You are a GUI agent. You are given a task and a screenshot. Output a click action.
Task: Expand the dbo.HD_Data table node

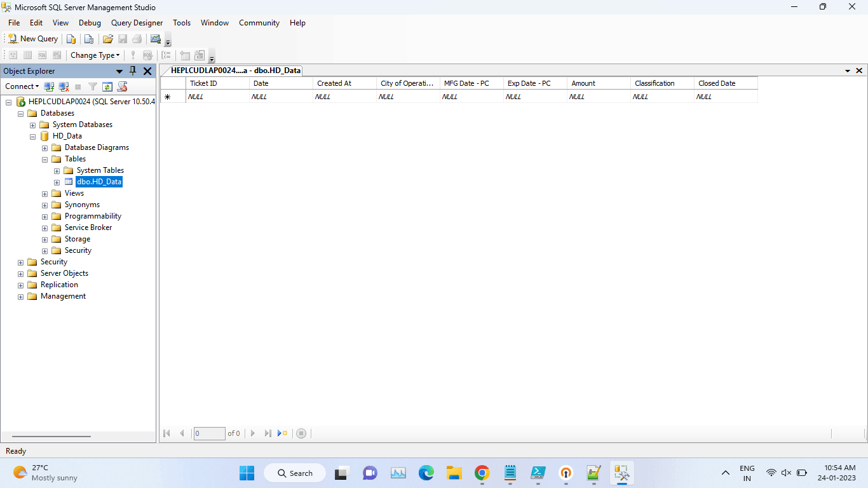[57, 182]
